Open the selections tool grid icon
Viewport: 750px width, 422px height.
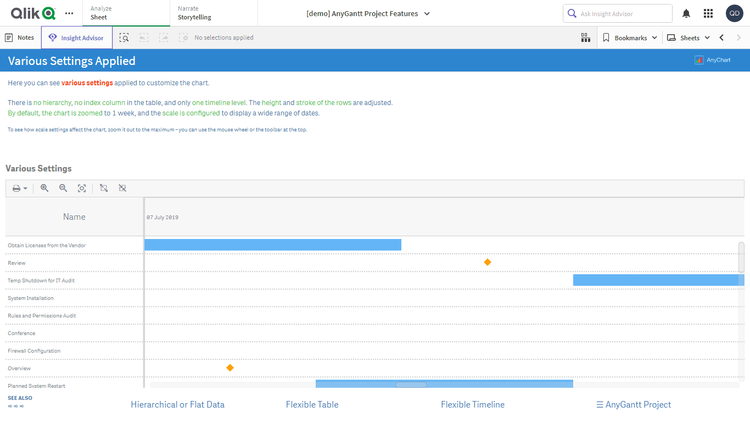point(585,37)
